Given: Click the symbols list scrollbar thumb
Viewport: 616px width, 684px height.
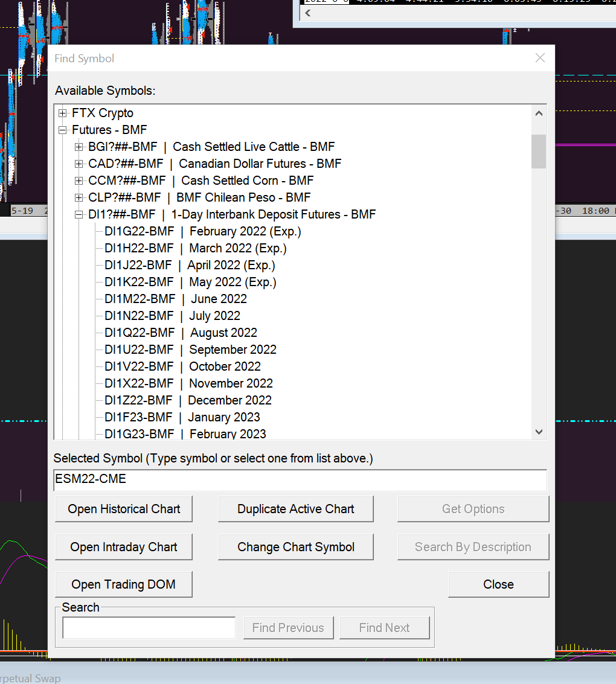Looking at the screenshot, I should click(x=539, y=152).
